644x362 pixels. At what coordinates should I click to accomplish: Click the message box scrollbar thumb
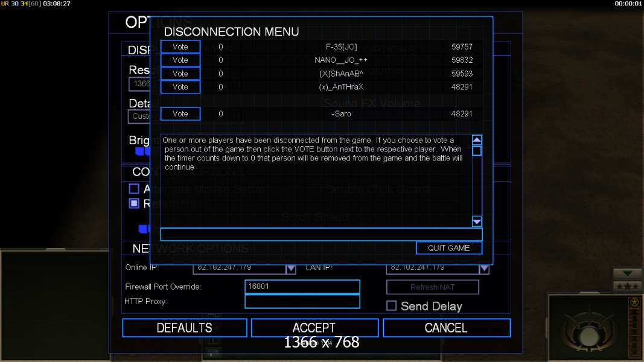tap(477, 151)
